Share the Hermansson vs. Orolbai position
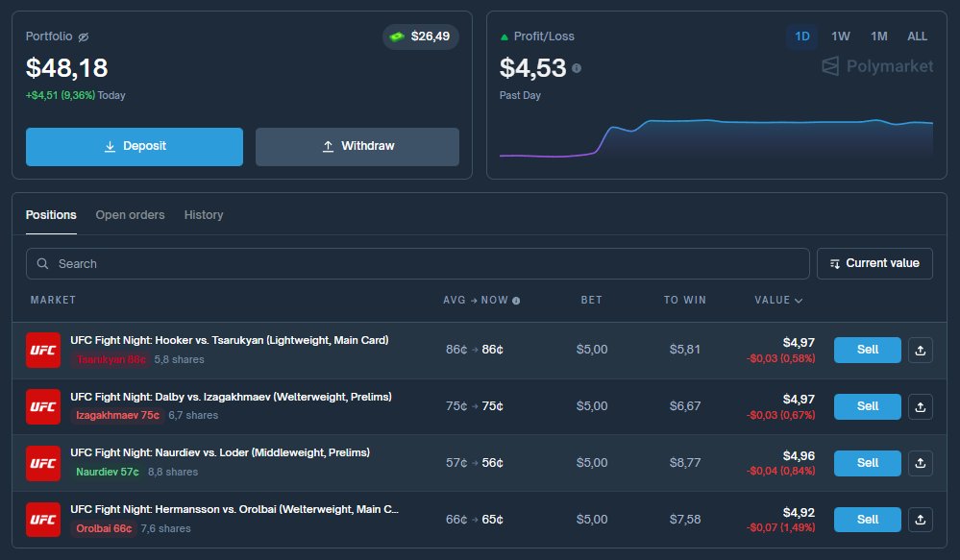The width and height of the screenshot is (960, 560). point(921,520)
